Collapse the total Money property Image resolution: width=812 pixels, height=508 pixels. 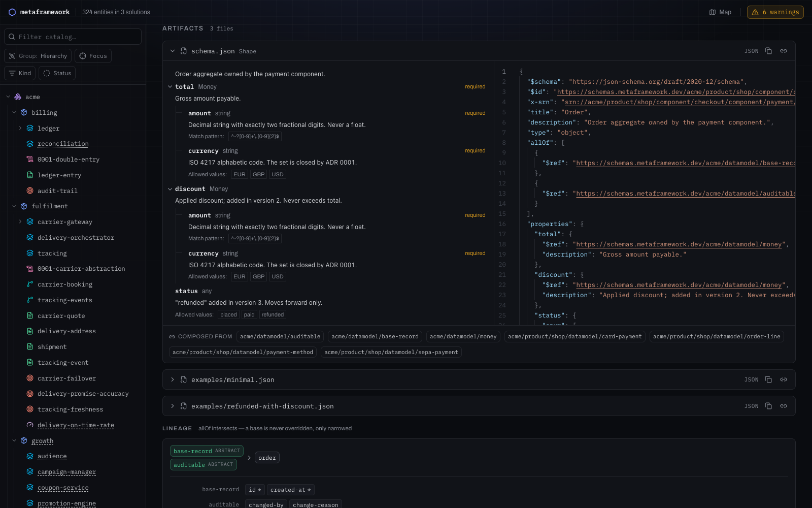coord(170,87)
